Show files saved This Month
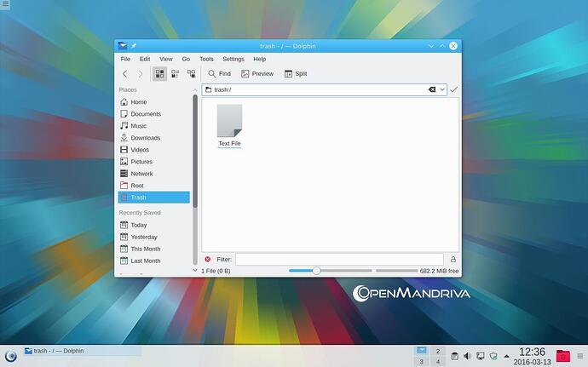Screen dimensions: 588x367 (x=153, y=249)
